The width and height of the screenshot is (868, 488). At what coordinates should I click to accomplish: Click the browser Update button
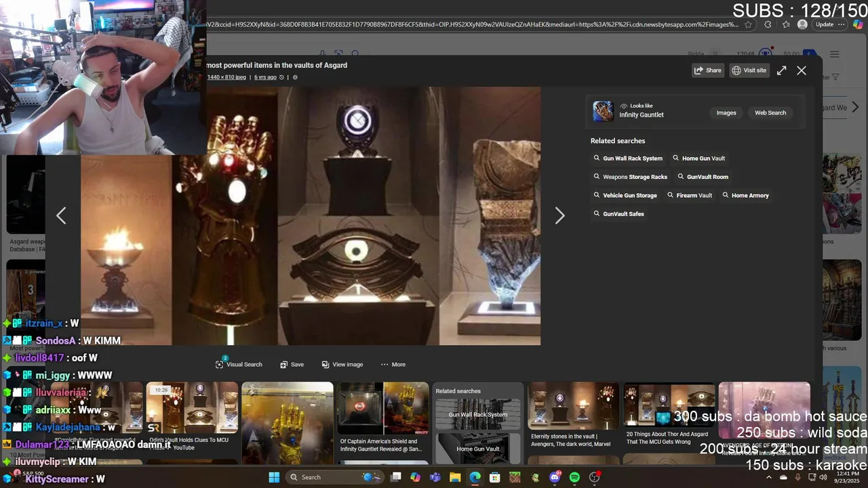point(825,24)
